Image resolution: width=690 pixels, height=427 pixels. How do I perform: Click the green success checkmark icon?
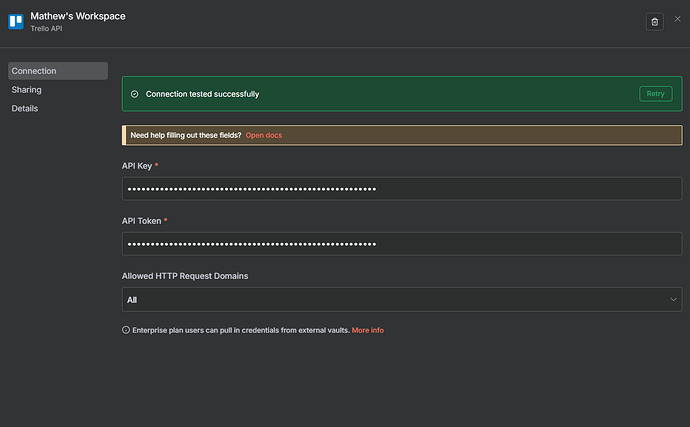tap(134, 94)
